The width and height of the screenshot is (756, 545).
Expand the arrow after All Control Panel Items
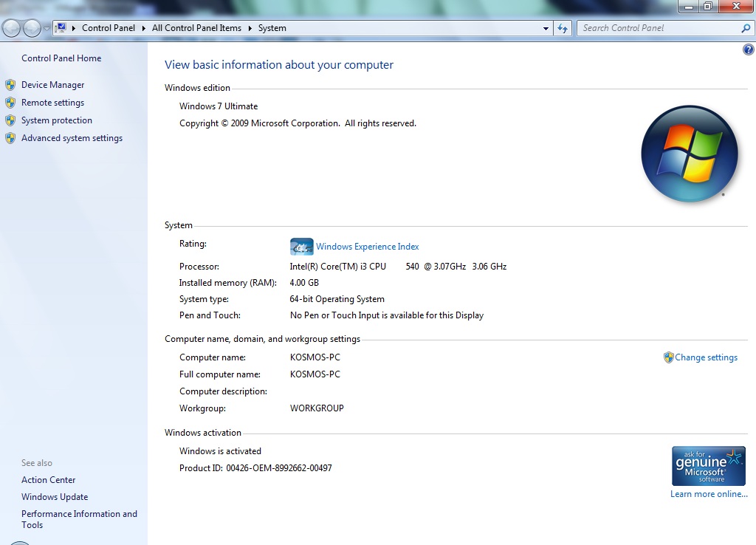click(250, 29)
